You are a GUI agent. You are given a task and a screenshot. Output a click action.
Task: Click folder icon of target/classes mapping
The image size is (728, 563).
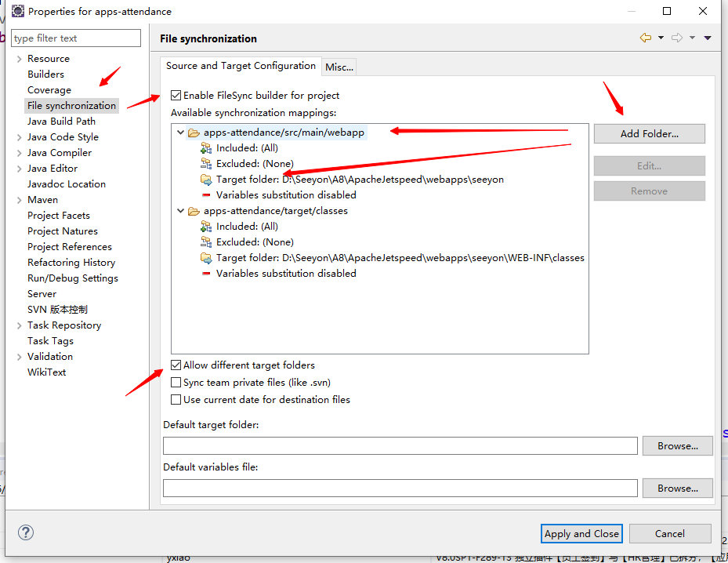point(194,212)
